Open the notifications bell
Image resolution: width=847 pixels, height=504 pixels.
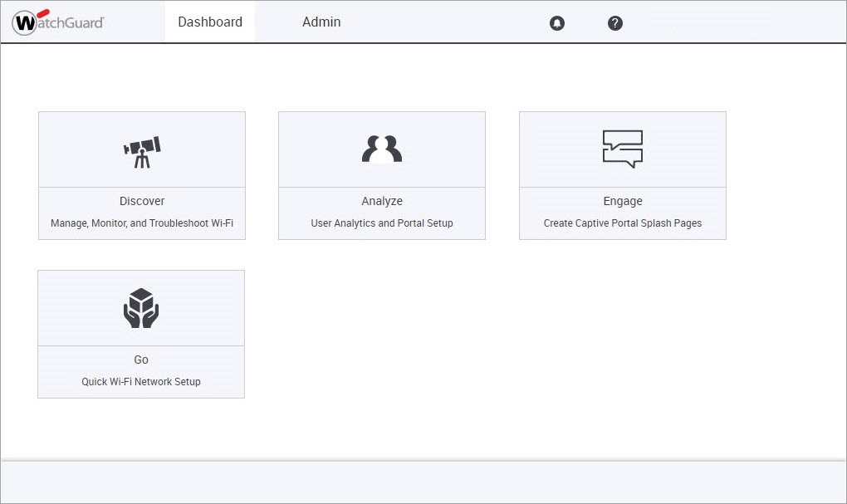point(556,22)
